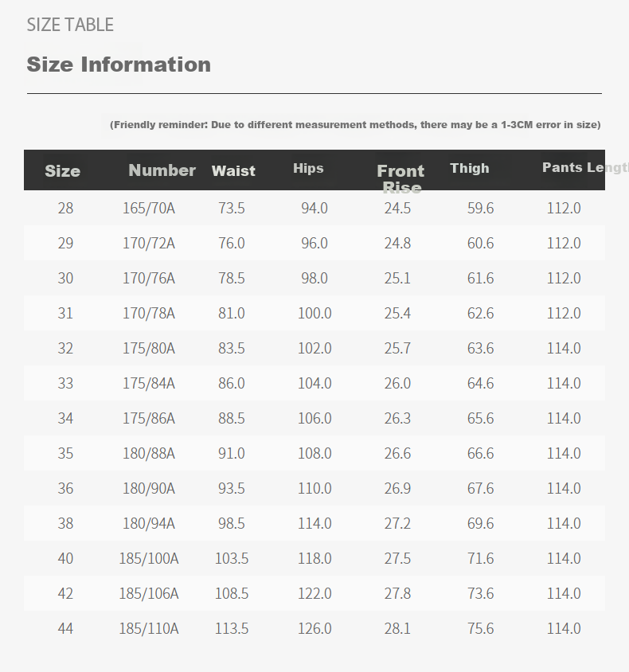This screenshot has height=672, width=629.
Task: Click the Front Rise column header
Action: (x=401, y=179)
